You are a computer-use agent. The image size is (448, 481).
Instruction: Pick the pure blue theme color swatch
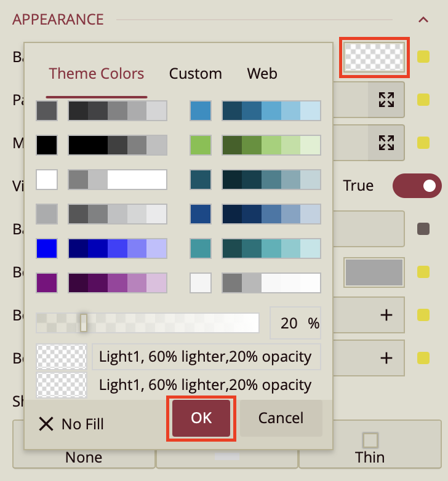pyautogui.click(x=47, y=248)
